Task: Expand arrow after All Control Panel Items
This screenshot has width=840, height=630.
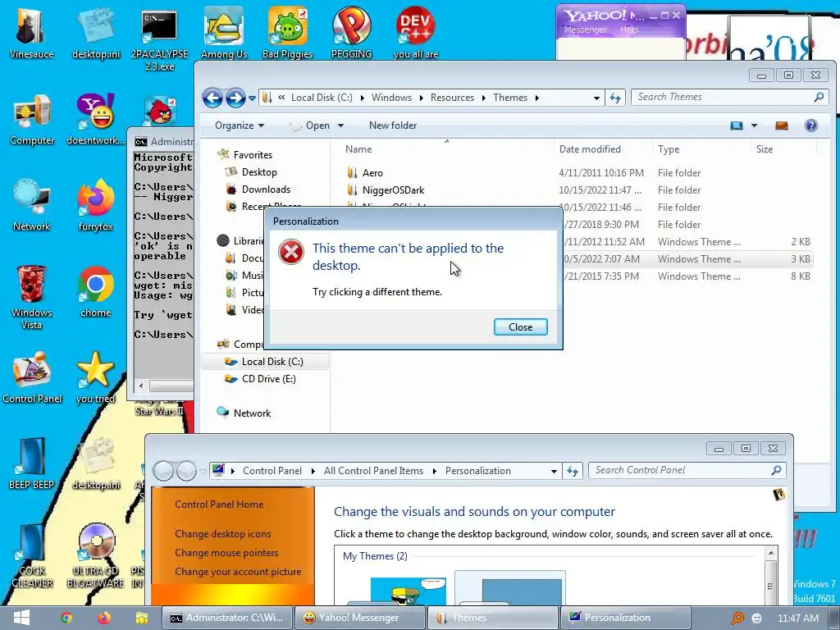Action: point(434,471)
